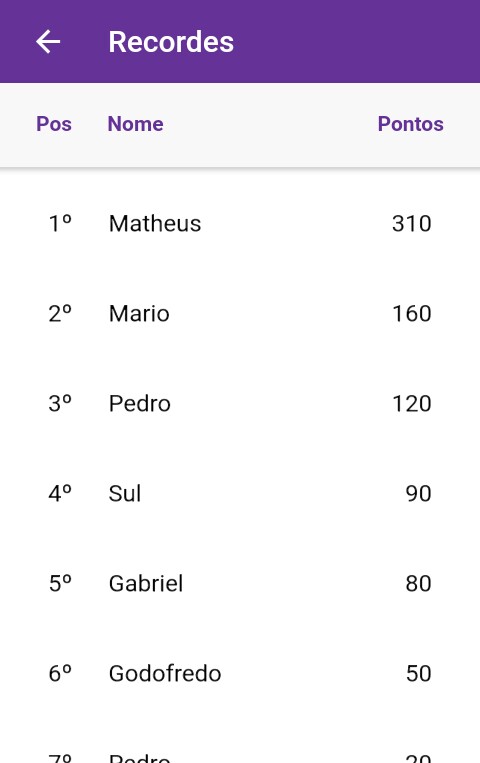This screenshot has width=480, height=763.
Task: Select the Pos column header
Action: 54,124
